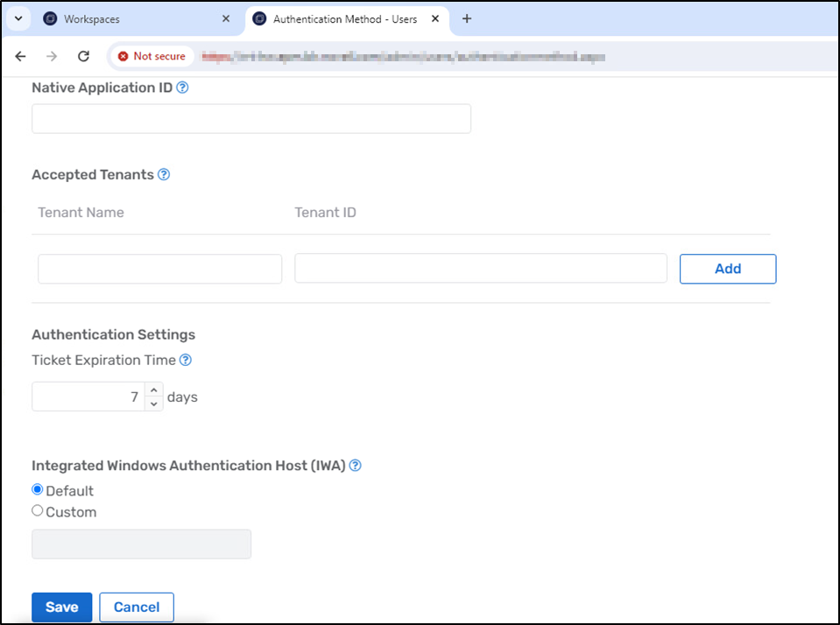
Task: Click the browser forward arrow
Action: [x=52, y=56]
